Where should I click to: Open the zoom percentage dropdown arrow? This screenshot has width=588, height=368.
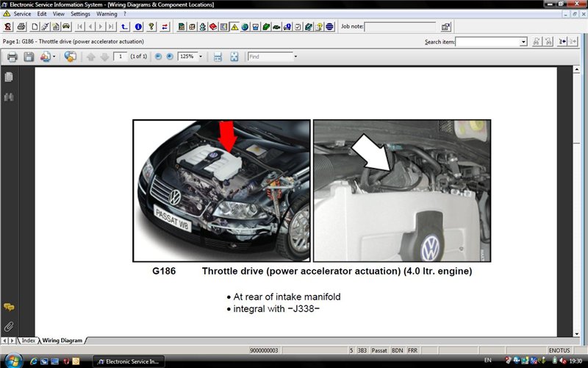click(201, 57)
